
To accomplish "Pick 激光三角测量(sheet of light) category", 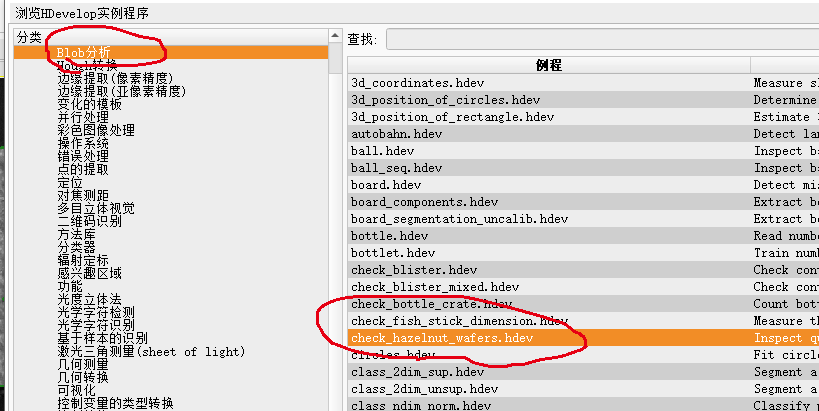I will click(x=151, y=351).
